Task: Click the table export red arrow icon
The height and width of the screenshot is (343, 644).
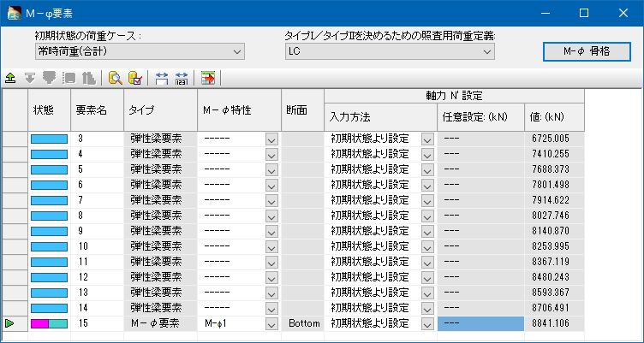Action: click(x=208, y=78)
